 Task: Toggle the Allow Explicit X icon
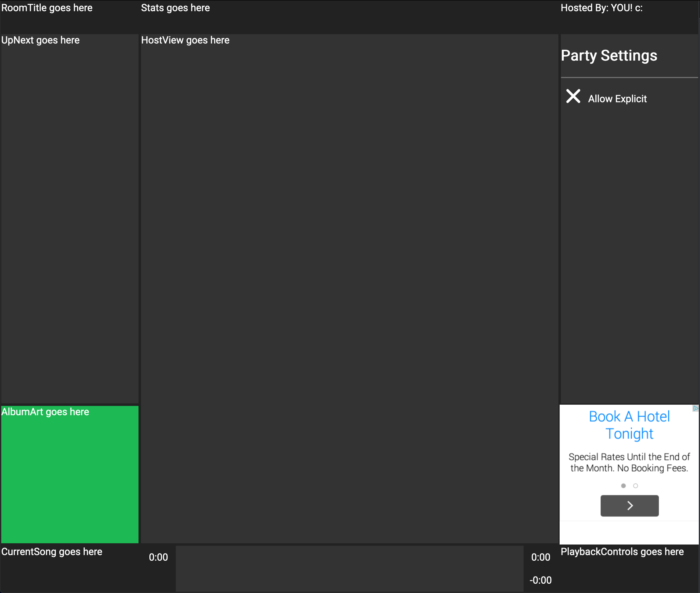(573, 96)
